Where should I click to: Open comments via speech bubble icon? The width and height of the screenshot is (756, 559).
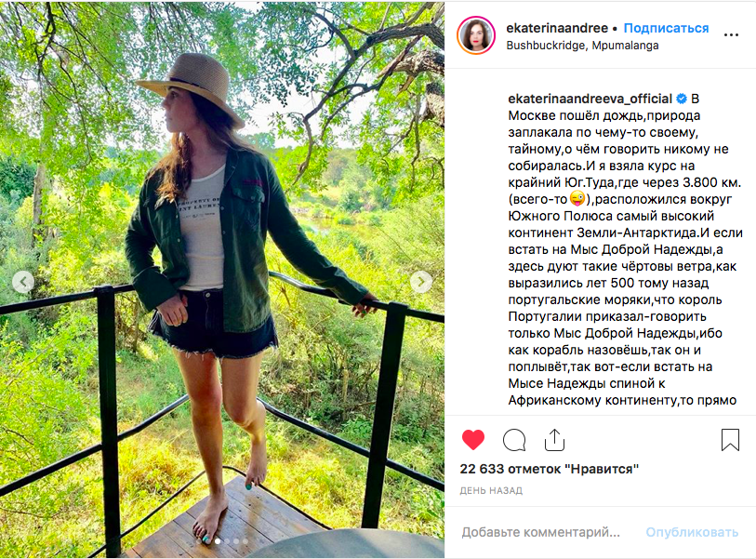pyautogui.click(x=514, y=440)
